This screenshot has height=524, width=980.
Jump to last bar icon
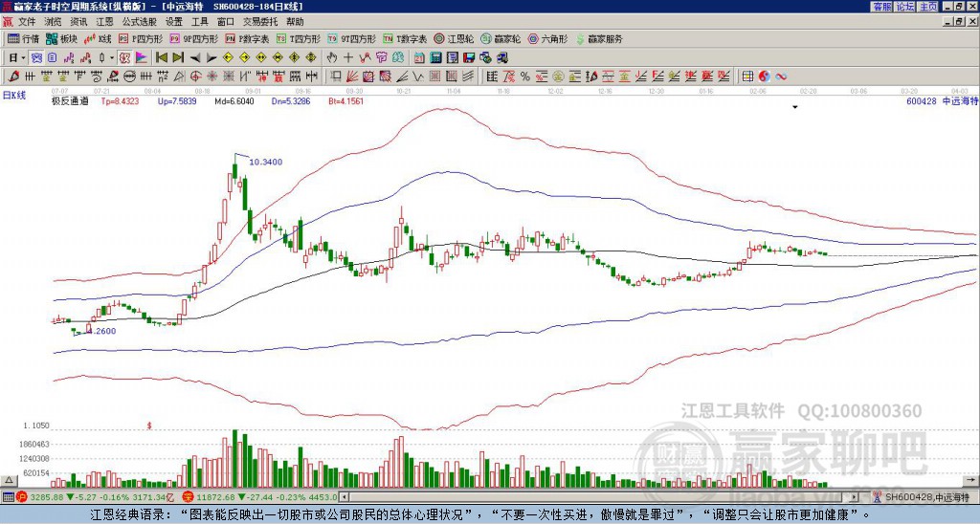(x=178, y=57)
